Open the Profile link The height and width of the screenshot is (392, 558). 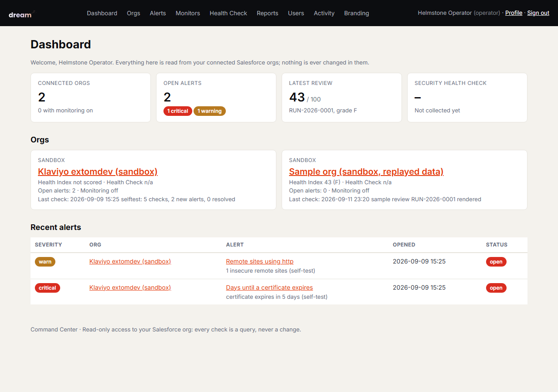pyautogui.click(x=514, y=13)
